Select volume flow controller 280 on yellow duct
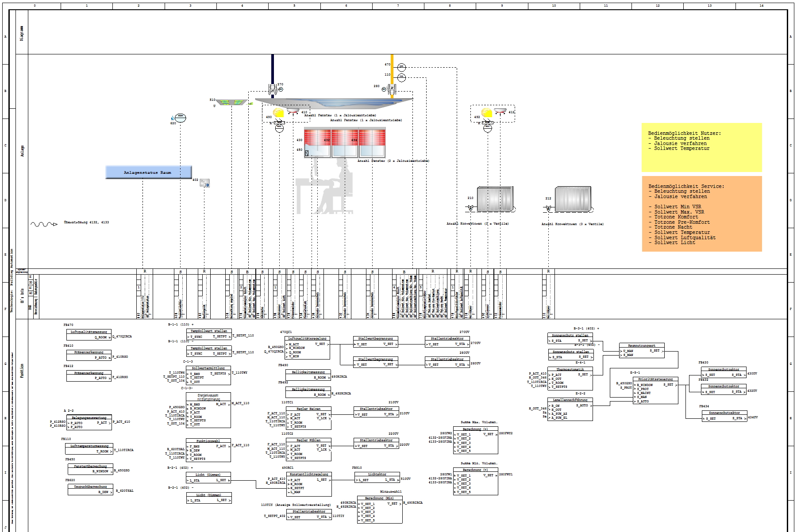This screenshot has height=532, width=797. (x=392, y=89)
